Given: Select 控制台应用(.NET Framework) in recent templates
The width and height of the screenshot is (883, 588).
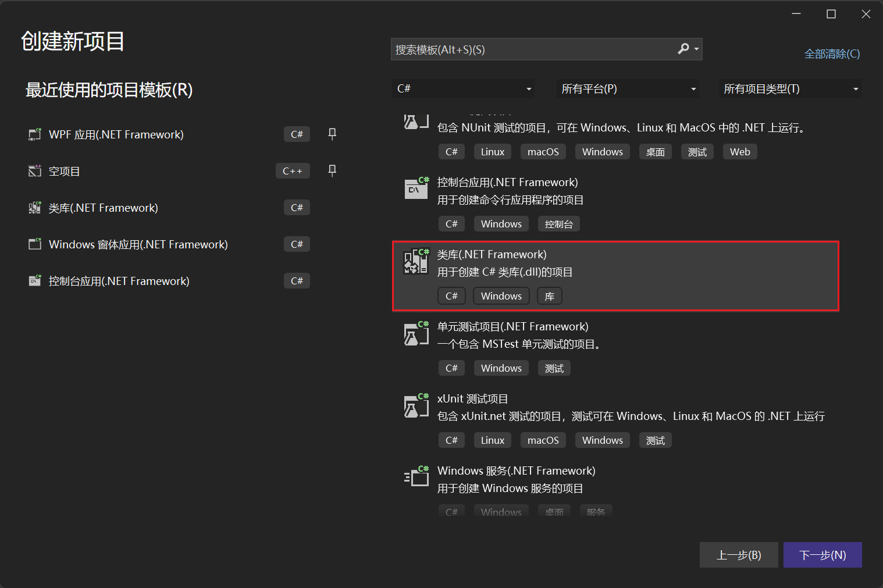Looking at the screenshot, I should (119, 281).
